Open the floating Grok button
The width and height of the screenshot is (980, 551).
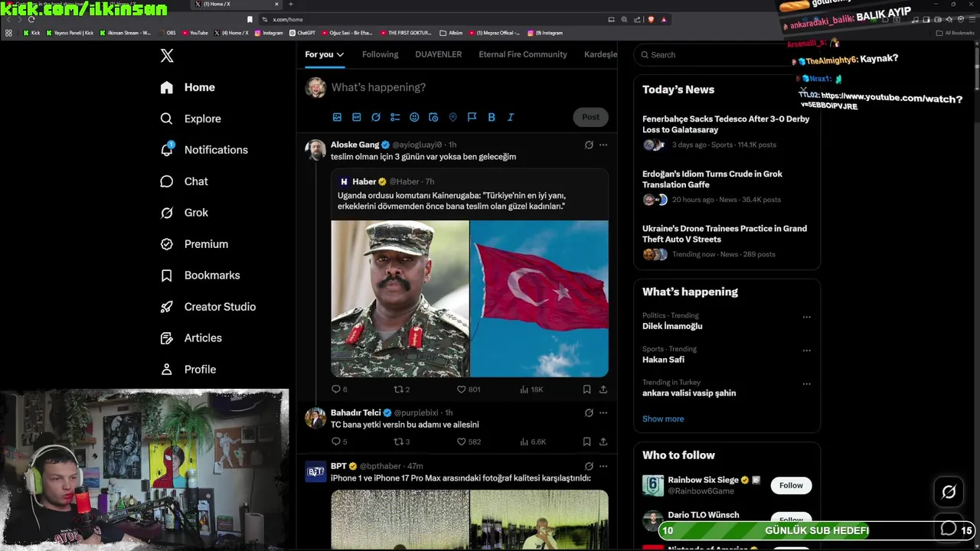(x=949, y=492)
